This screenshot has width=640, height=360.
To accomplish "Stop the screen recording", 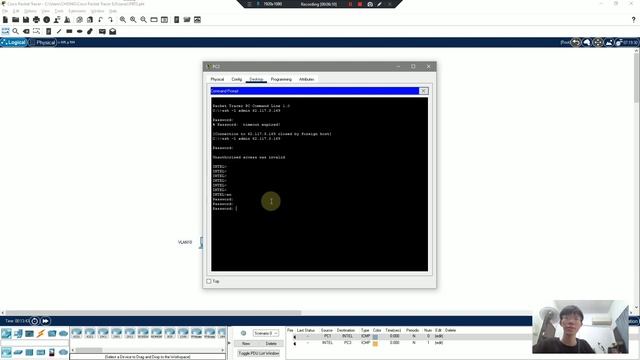I will coord(360,4).
